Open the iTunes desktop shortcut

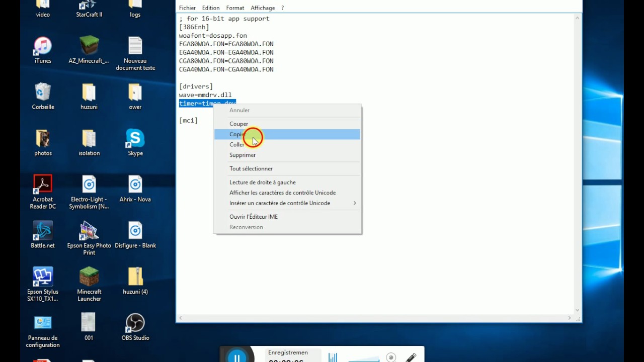tap(43, 50)
